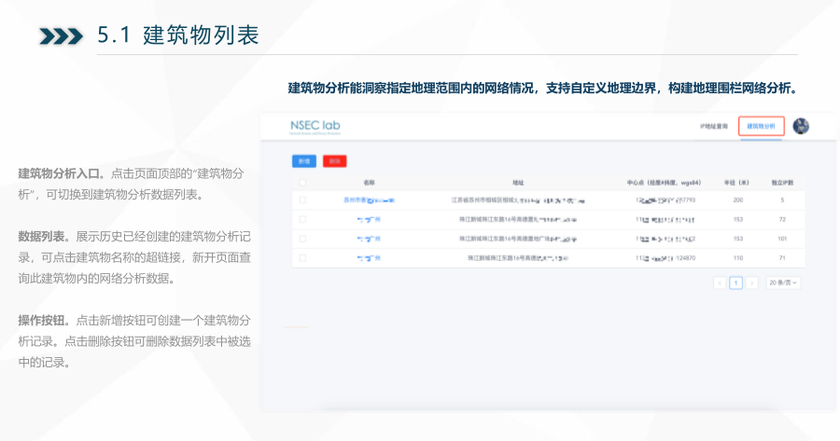Open the 20 条/页 page size dropdown

click(783, 283)
